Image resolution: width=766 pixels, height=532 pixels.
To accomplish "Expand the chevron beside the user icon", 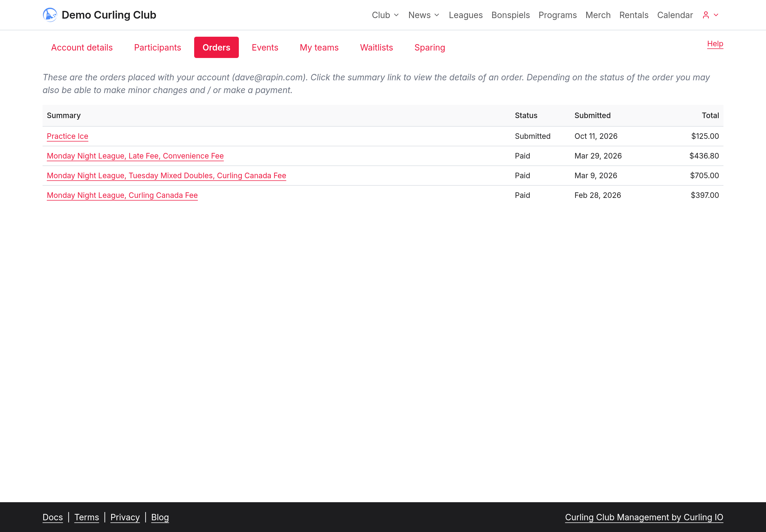I will click(716, 15).
